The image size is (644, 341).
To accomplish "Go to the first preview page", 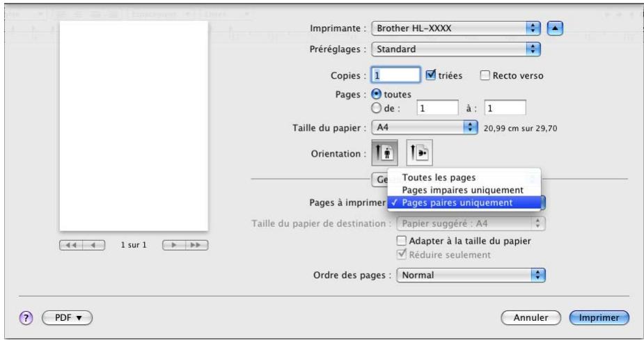I will 71,245.
